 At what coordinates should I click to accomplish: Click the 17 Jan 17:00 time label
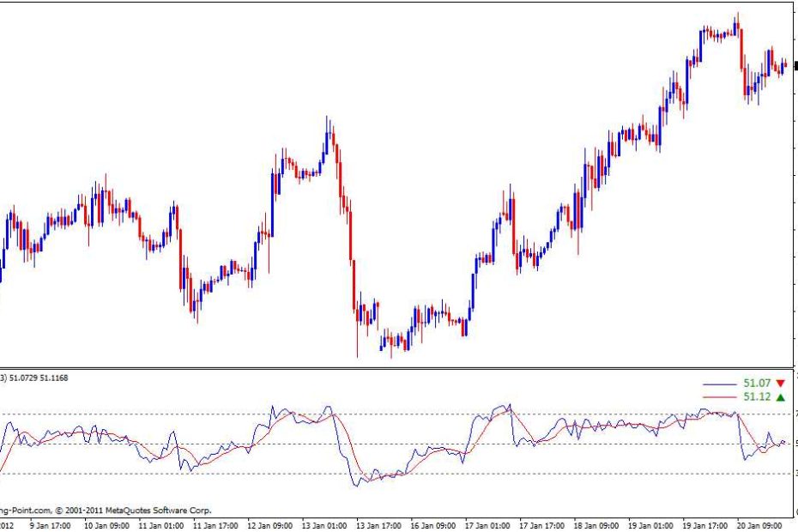pos(541,524)
